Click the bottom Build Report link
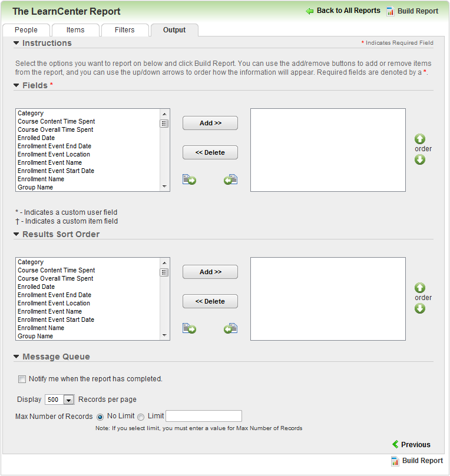This screenshot has width=450, height=476. (x=422, y=461)
